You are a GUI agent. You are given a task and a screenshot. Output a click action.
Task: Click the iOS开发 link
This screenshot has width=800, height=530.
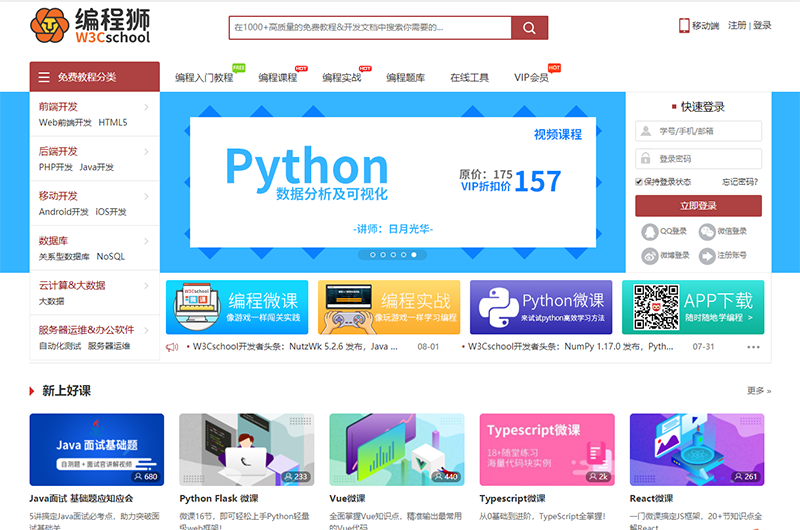[111, 212]
